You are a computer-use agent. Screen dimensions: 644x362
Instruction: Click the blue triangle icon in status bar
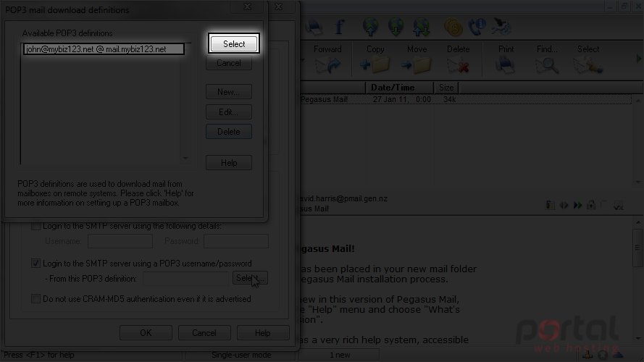618,355
